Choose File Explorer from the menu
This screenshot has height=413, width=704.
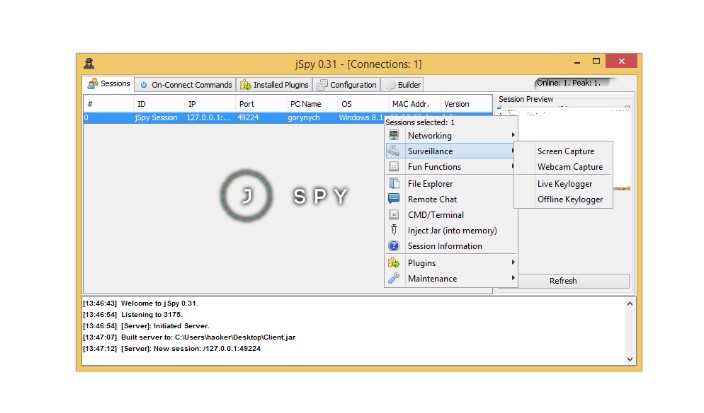click(451, 183)
